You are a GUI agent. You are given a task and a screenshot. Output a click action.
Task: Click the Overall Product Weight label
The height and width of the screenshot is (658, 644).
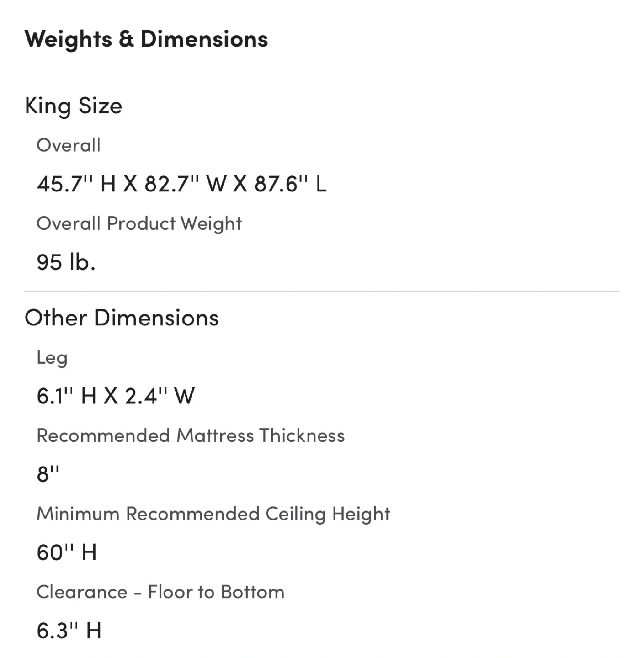pos(139,223)
